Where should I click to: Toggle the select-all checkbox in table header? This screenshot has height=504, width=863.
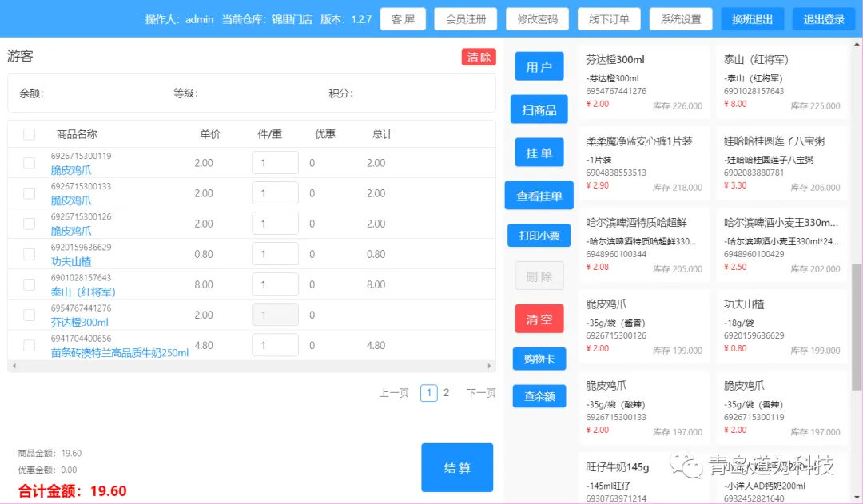point(30,134)
